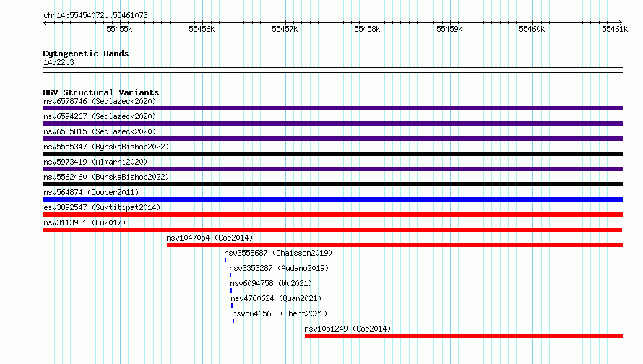Open the esv3892547 (Suktitipat2014) label
The width and height of the screenshot is (643, 364).
(x=102, y=207)
